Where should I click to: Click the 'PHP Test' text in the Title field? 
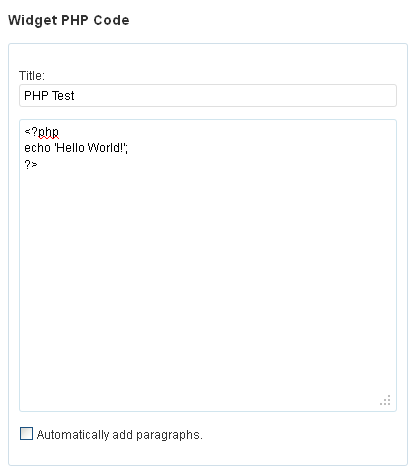pyautogui.click(x=49, y=96)
